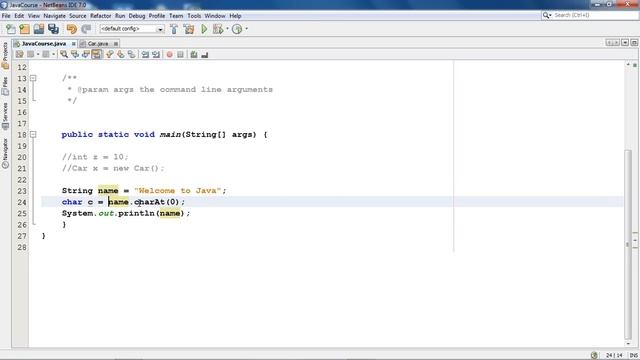
Task: Click the Undo toolbar icon
Action: [x=71, y=29]
